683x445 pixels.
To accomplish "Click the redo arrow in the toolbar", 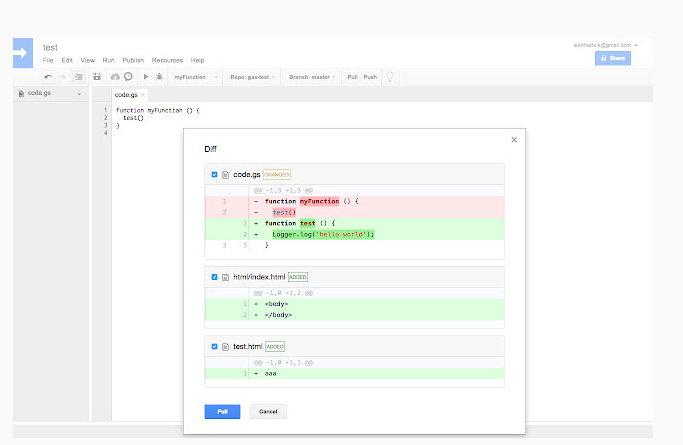I will pos(62,77).
